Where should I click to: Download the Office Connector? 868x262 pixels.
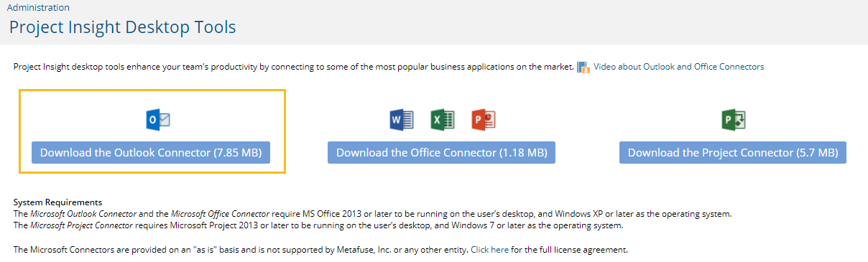[442, 153]
